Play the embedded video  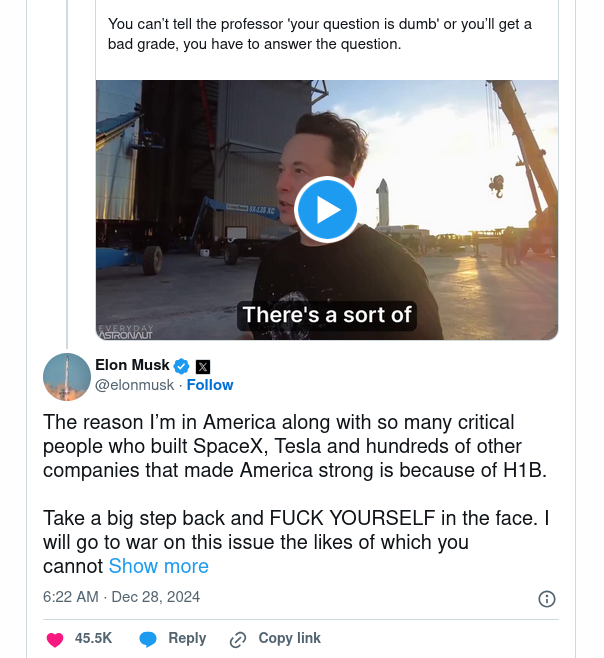click(x=326, y=209)
